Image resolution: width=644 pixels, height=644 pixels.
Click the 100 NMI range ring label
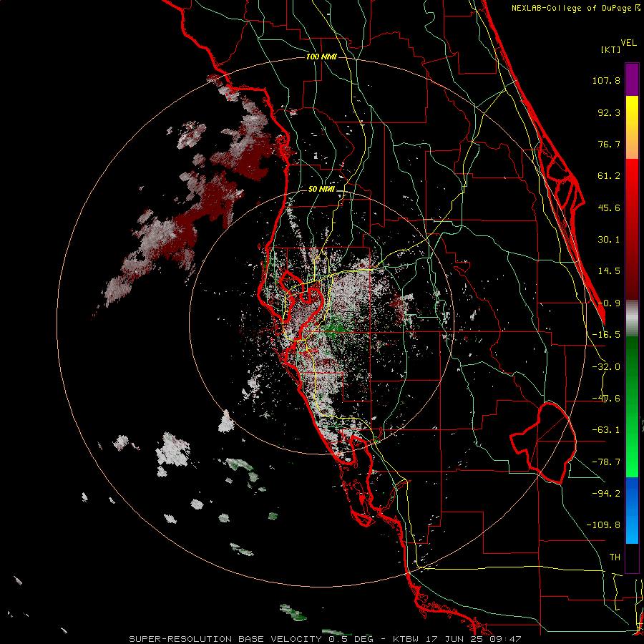pos(321,57)
